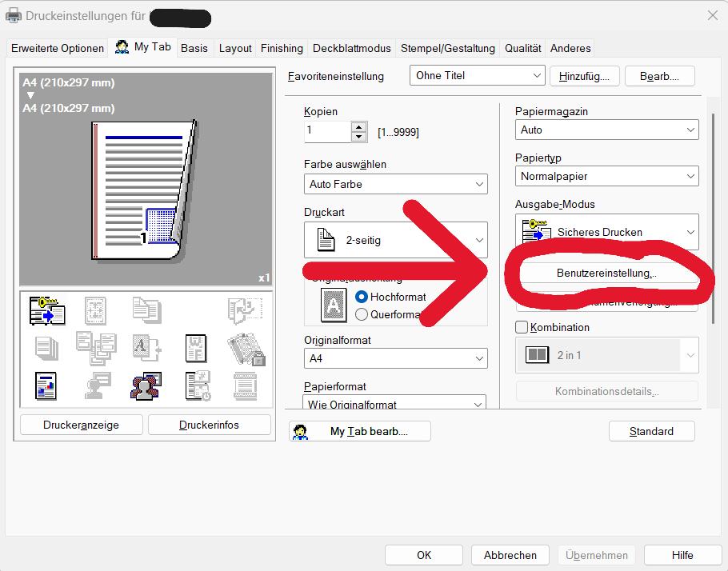The height and width of the screenshot is (571, 728).
Task: Click the Benutzereinstellung button
Action: pyautogui.click(x=606, y=274)
